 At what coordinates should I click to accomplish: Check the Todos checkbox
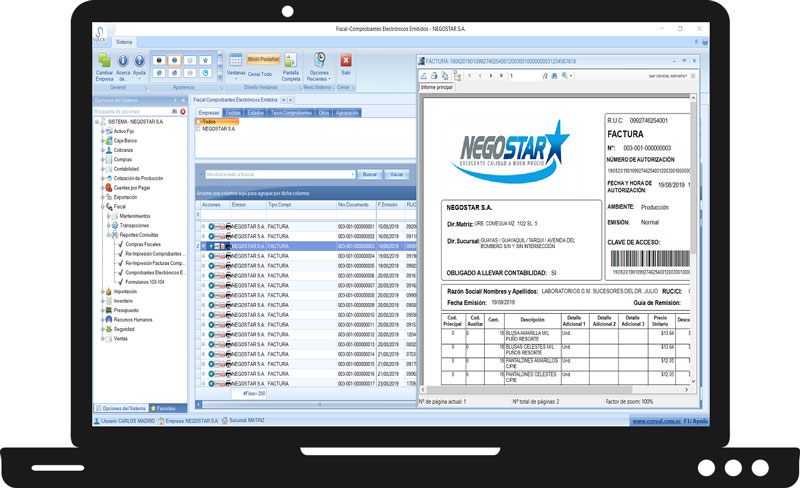(198, 121)
